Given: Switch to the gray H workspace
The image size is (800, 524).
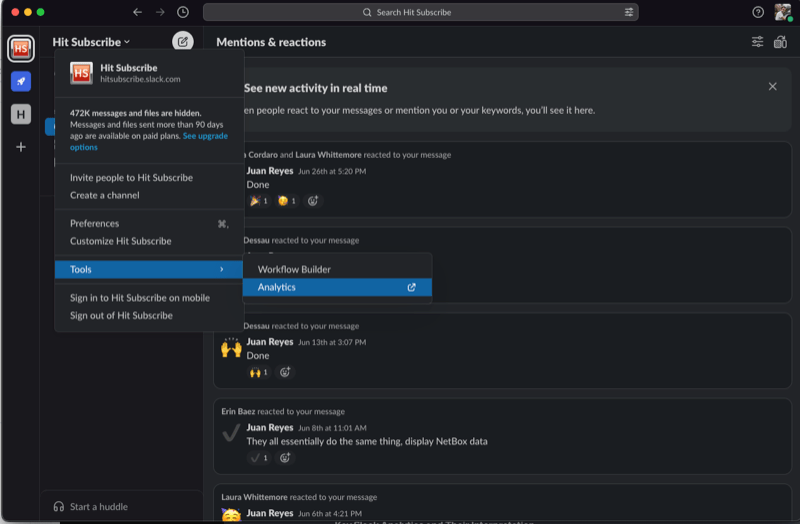Looking at the screenshot, I should tap(21, 114).
